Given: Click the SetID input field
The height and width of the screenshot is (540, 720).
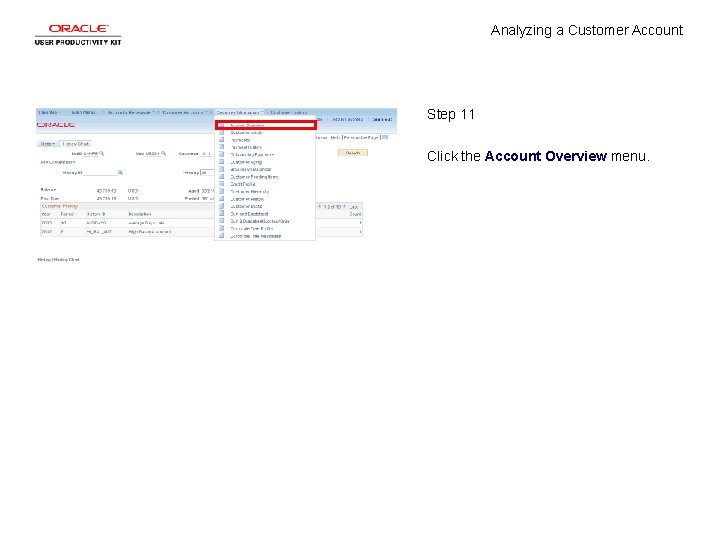Looking at the screenshot, I should [91, 153].
